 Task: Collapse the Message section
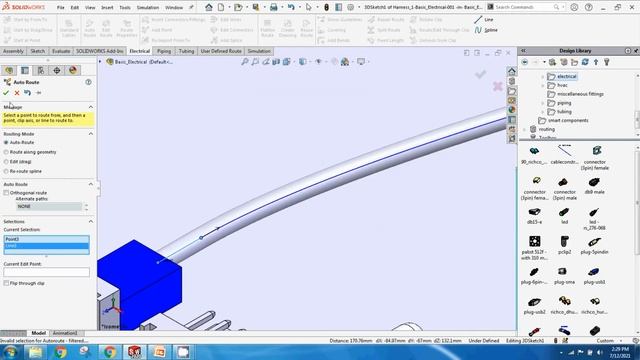click(91, 107)
